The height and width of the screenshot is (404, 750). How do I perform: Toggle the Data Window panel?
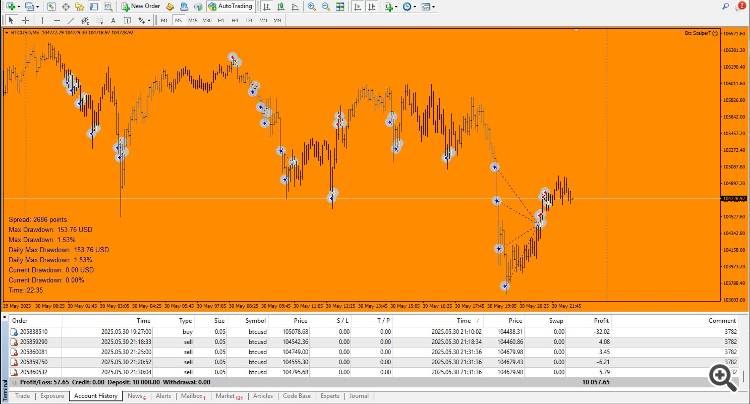click(66, 7)
